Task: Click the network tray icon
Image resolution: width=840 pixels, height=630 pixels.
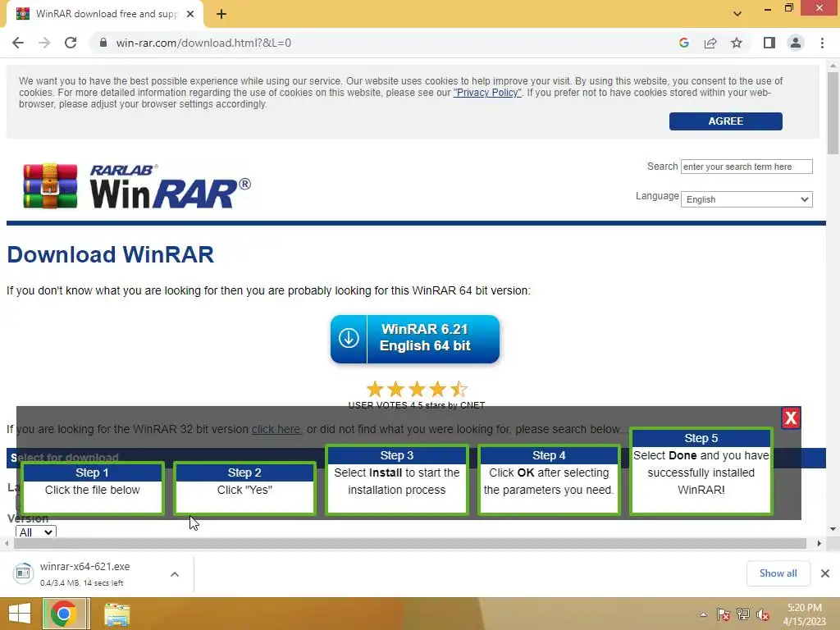Action: click(743, 614)
